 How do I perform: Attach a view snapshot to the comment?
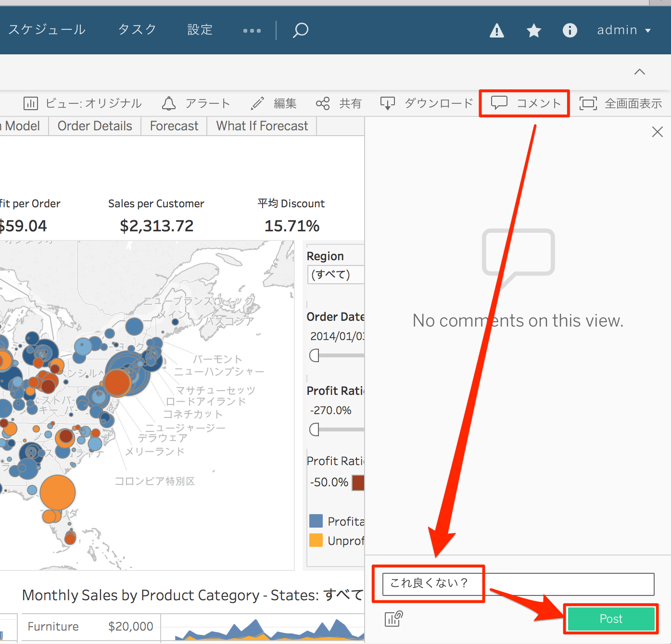[x=393, y=619]
